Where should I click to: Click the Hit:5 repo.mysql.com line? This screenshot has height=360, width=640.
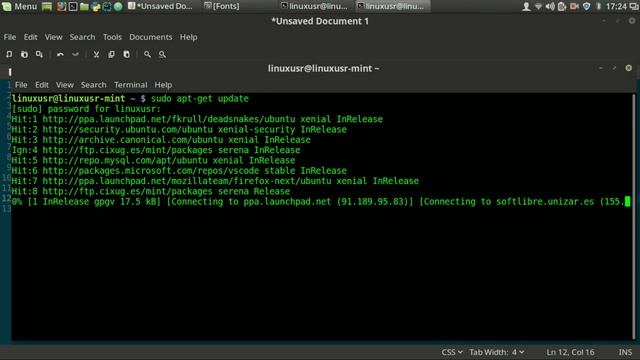coord(153,160)
